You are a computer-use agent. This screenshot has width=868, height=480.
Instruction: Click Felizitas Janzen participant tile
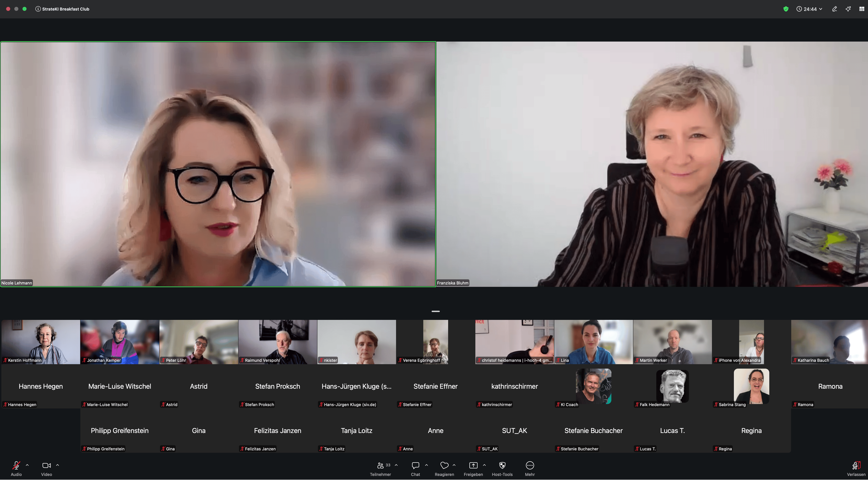point(278,431)
